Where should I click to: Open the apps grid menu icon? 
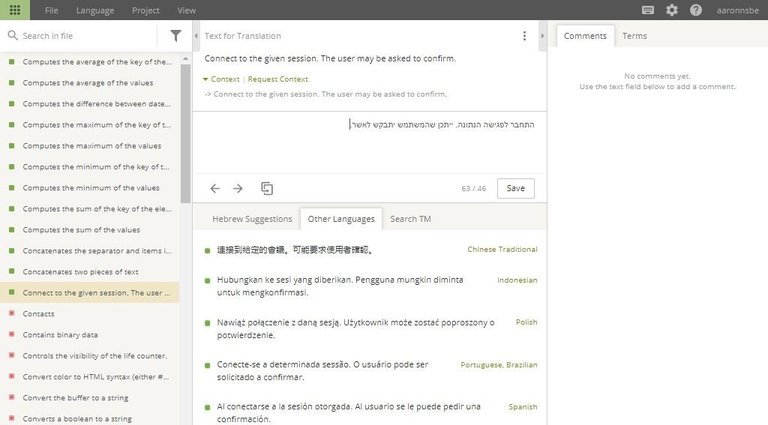coord(14,10)
